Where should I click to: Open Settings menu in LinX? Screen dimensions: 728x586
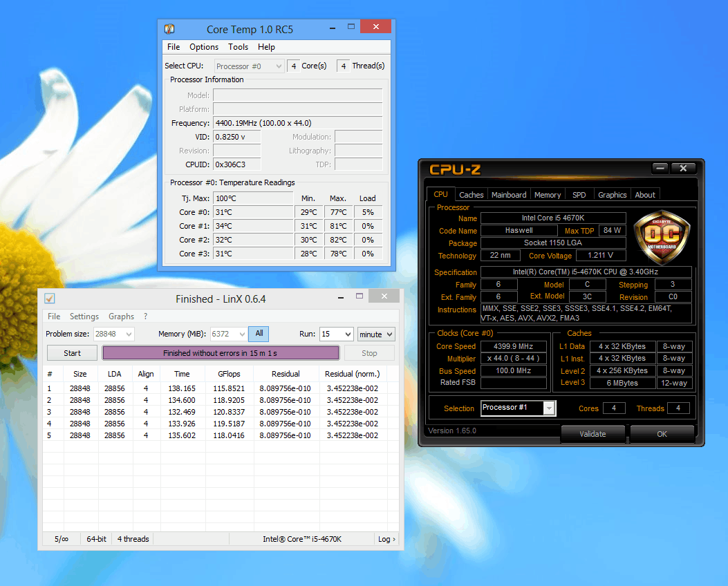[x=84, y=316]
